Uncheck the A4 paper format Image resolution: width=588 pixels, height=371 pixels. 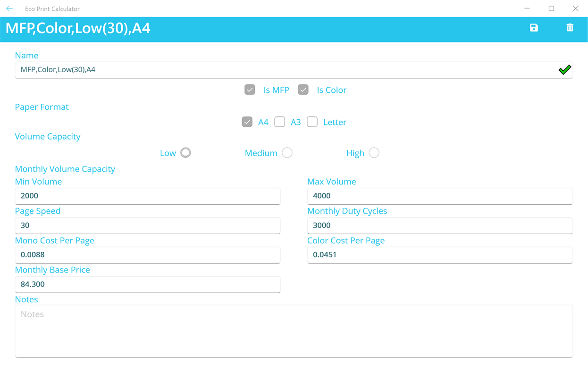click(247, 122)
